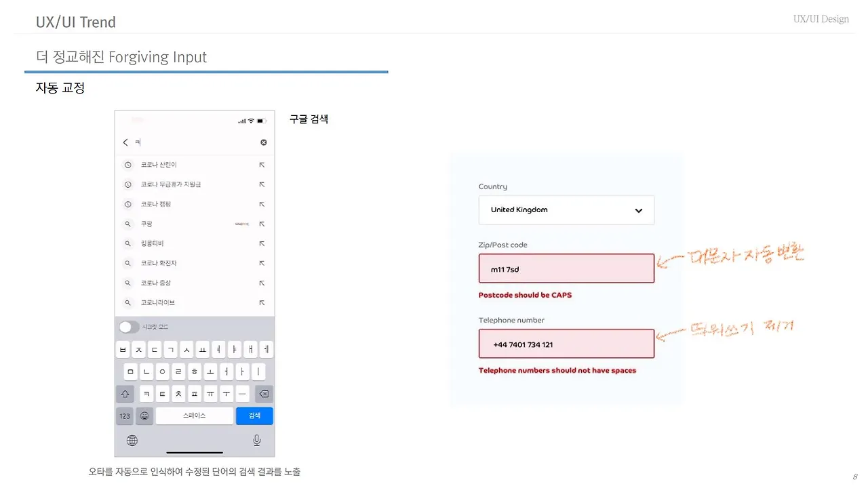868x486 pixels.
Task: Insert 코로나 증상 using its fill arrow
Action: coord(262,283)
